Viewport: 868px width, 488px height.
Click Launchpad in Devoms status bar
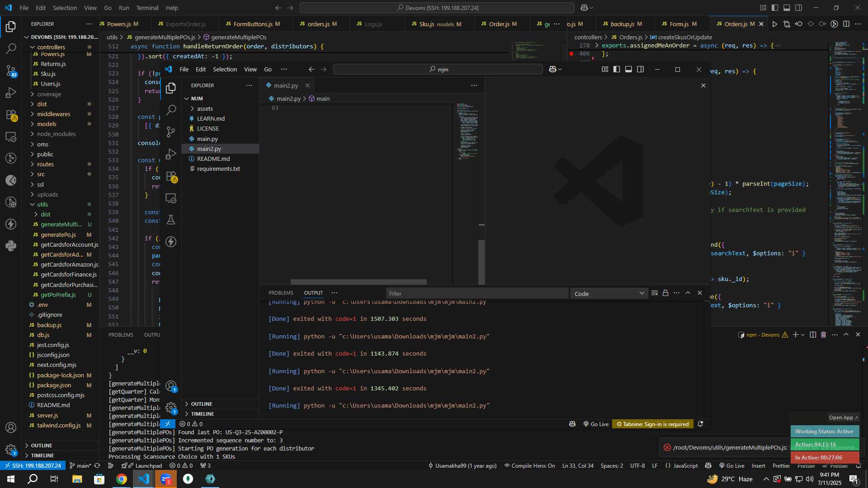[x=142, y=466]
